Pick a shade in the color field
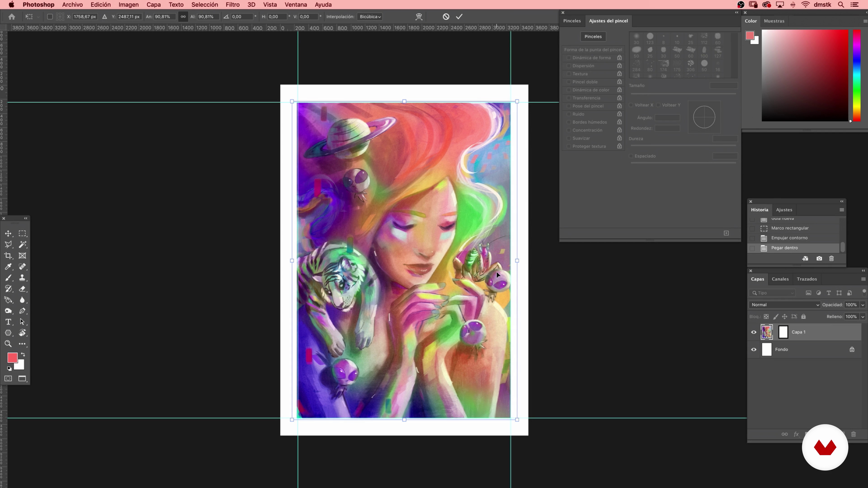This screenshot has height=488, width=868. (x=805, y=75)
